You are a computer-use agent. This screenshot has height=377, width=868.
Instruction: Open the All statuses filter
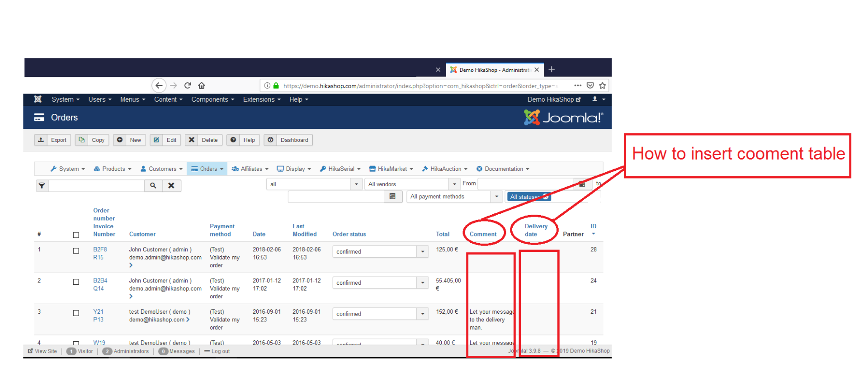coord(529,197)
